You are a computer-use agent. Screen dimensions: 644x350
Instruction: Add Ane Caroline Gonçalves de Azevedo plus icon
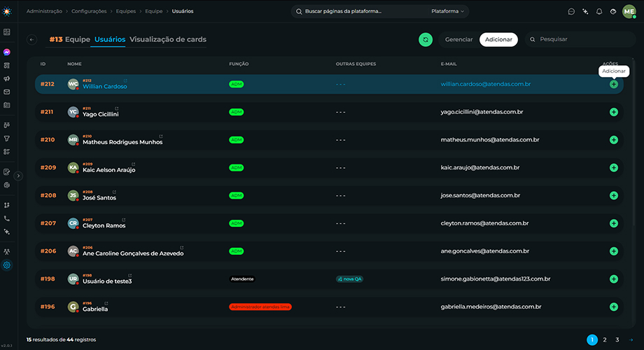pos(614,251)
